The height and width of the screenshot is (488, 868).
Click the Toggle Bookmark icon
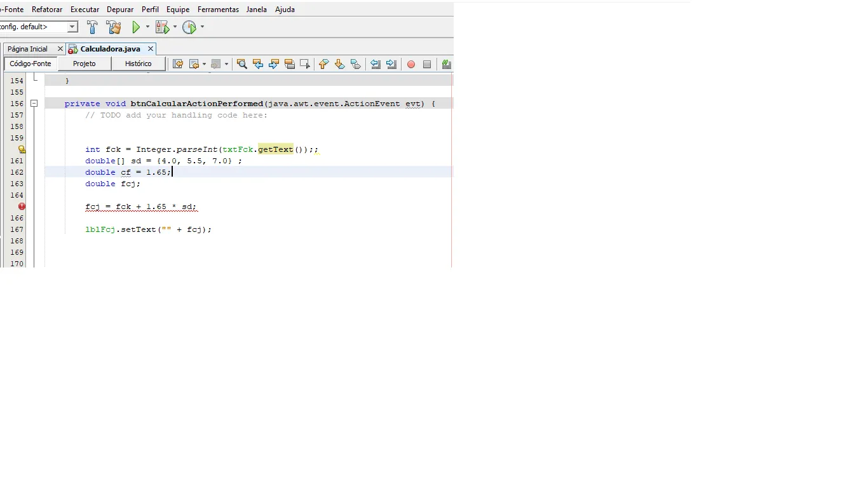pyautogui.click(x=356, y=64)
